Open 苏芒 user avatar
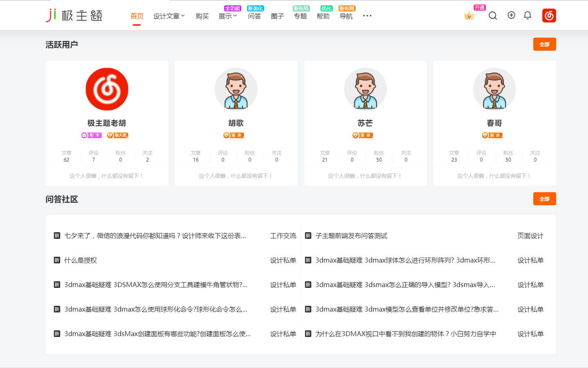 365,89
